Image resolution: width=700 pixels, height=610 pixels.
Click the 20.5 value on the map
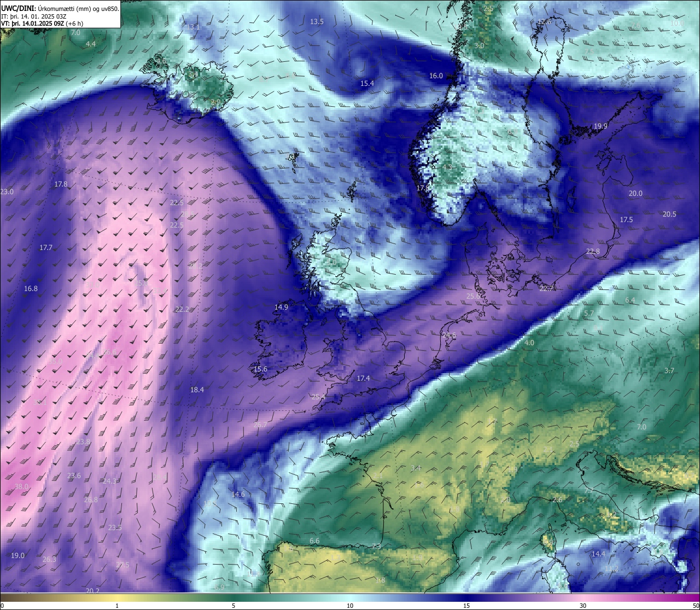[x=669, y=214]
